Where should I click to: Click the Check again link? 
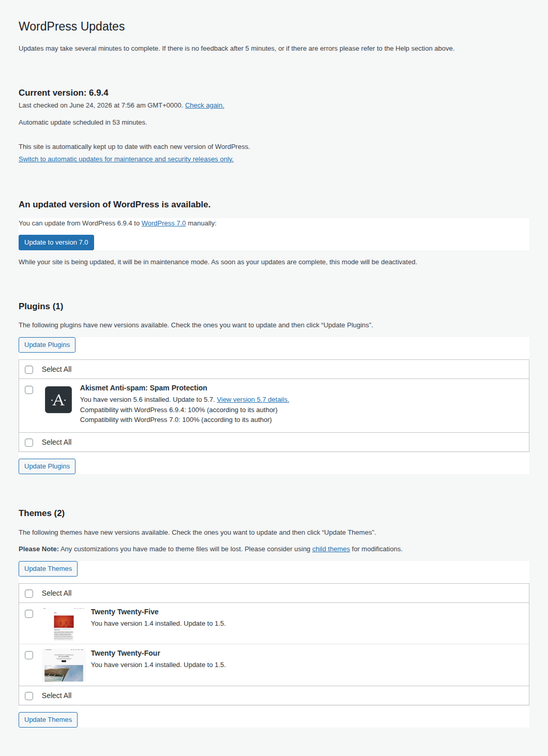pyautogui.click(x=205, y=105)
